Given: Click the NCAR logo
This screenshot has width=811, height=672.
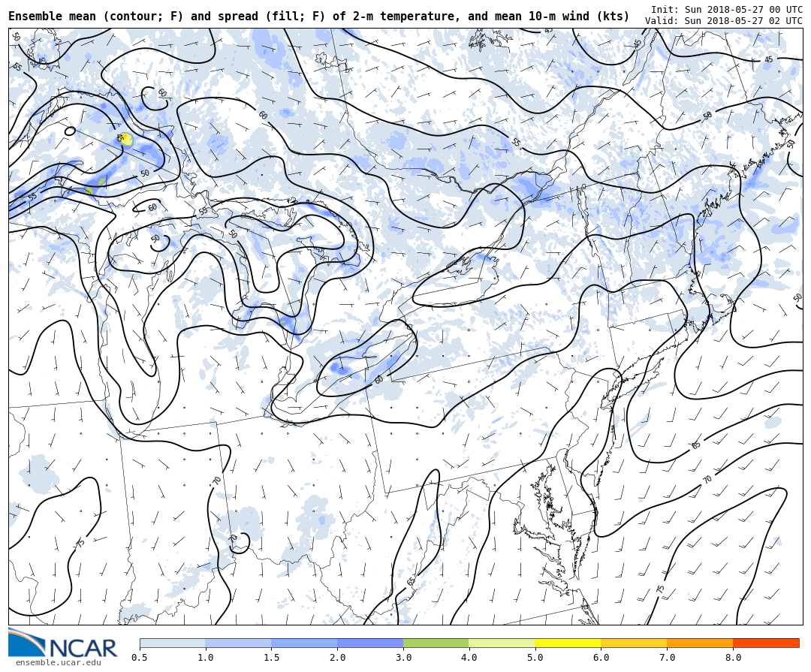Looking at the screenshot, I should point(63,643).
